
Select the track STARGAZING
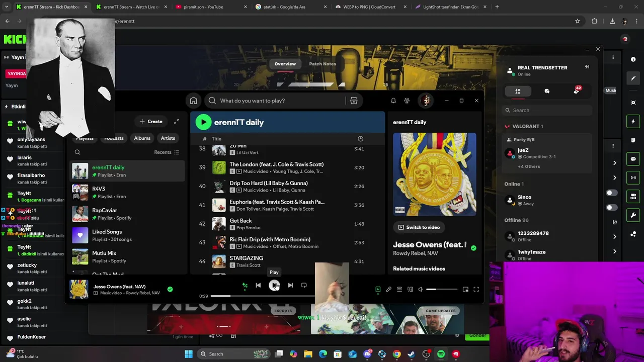pos(287,261)
